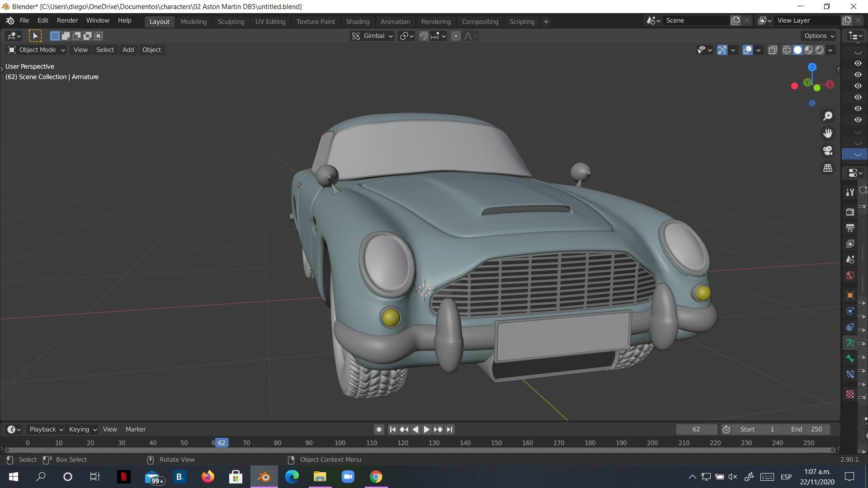Open the Object Mode dropdown
868x488 pixels.
point(36,50)
